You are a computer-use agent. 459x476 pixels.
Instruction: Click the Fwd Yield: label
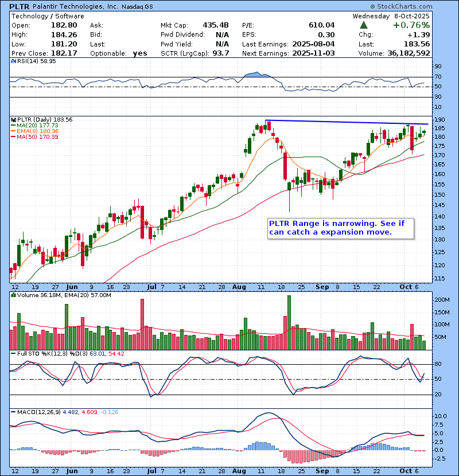[176, 44]
